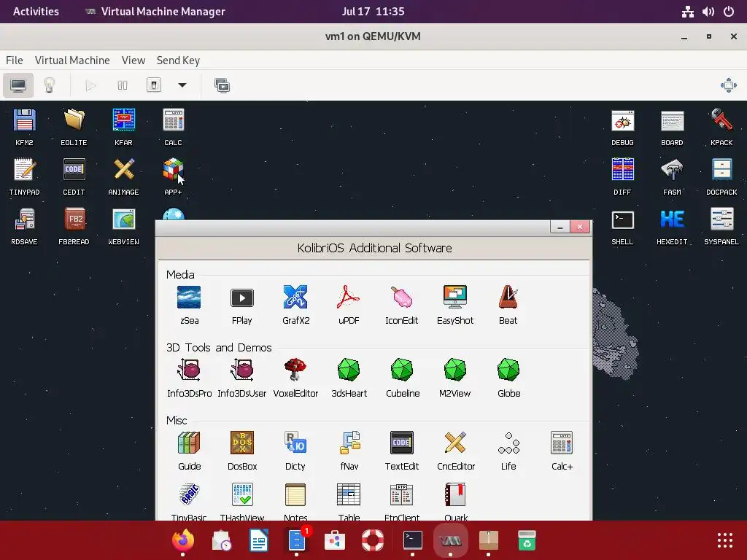Screen dimensions: 747x560
Task: Open the View menu
Action: pos(133,61)
